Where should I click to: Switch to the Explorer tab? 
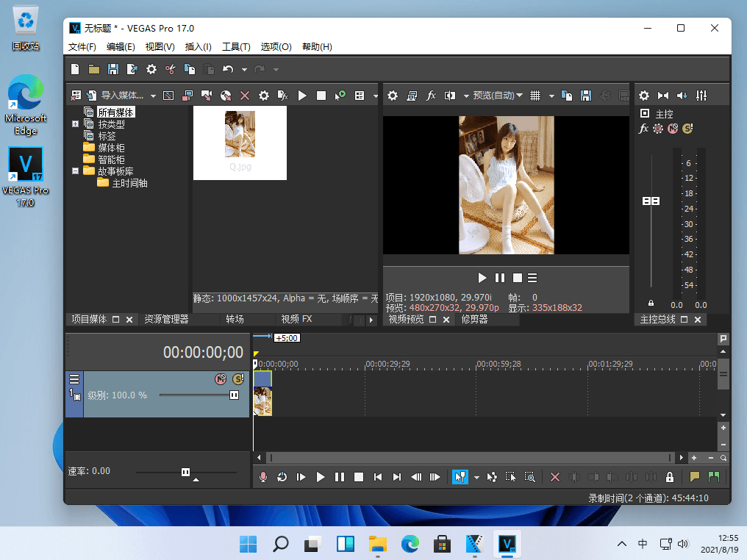point(166,319)
